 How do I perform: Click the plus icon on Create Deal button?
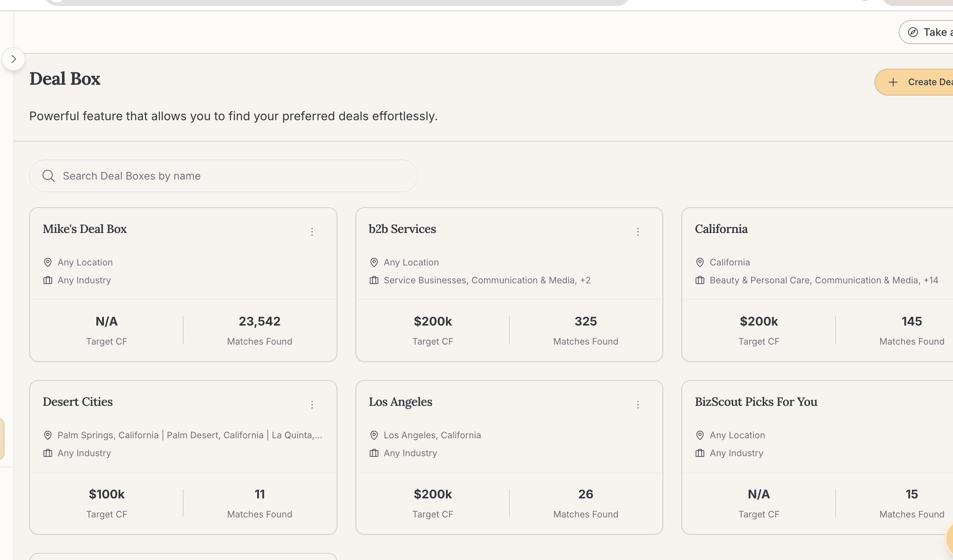click(893, 82)
